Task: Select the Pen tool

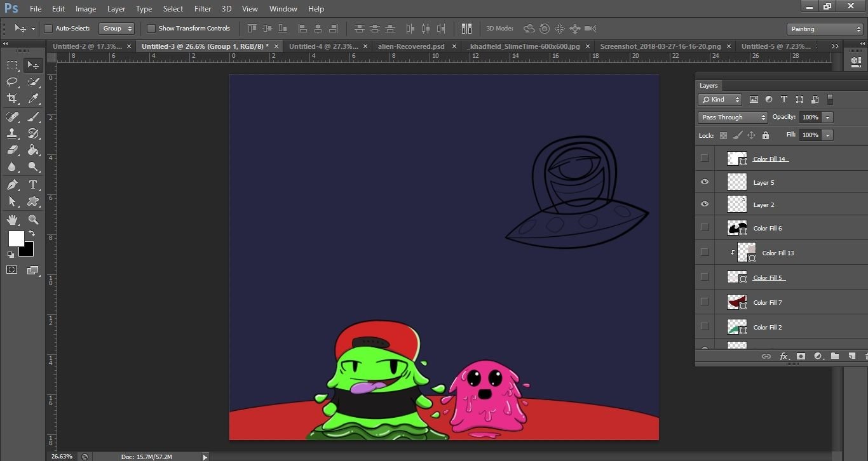Action: 12,185
